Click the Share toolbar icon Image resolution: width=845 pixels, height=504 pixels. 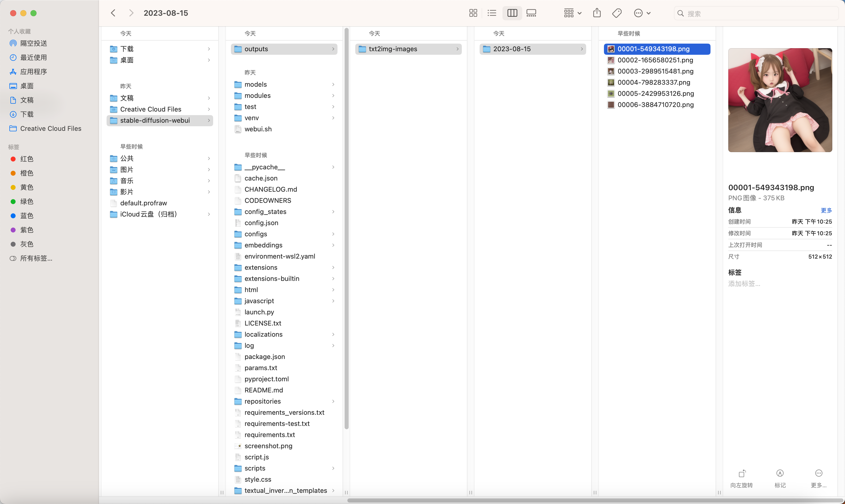[597, 13]
